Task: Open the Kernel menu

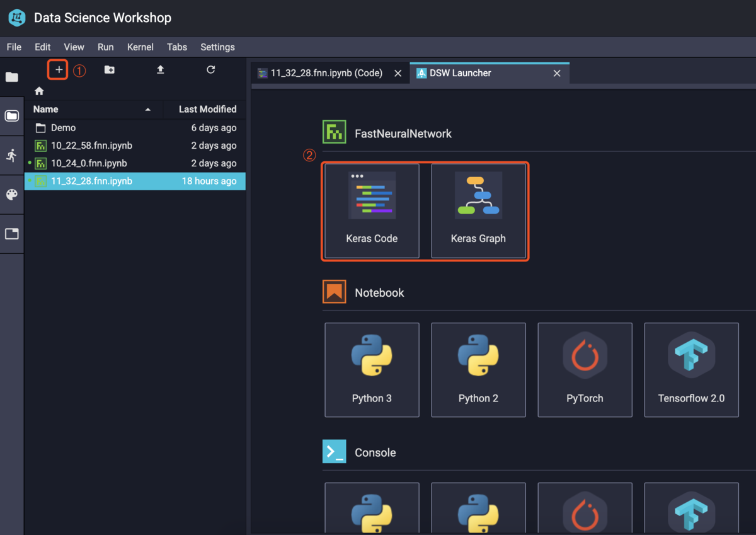Action: 140,47
